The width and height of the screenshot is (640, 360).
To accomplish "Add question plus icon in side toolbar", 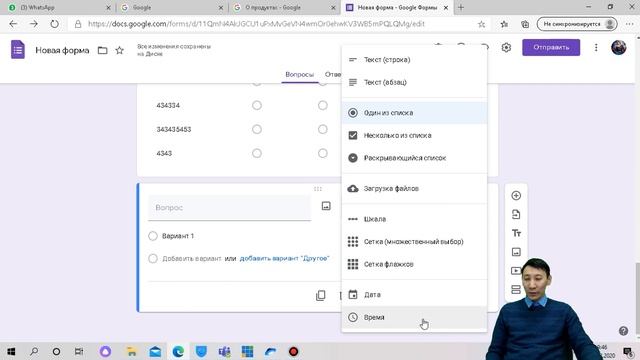I will pos(516,196).
